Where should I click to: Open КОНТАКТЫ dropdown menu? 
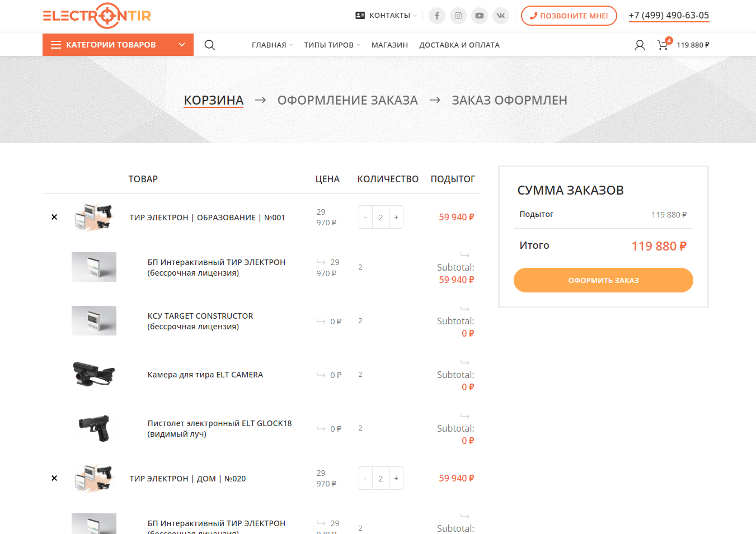pos(386,16)
